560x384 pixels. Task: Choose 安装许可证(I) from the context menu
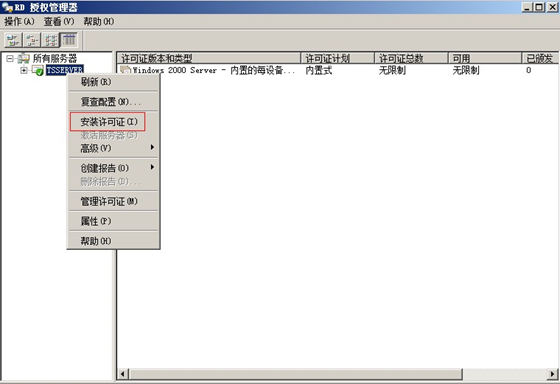(x=108, y=122)
